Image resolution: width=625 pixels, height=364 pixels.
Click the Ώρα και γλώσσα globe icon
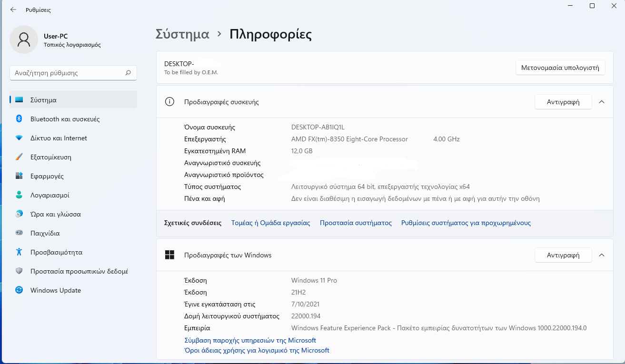(x=19, y=214)
